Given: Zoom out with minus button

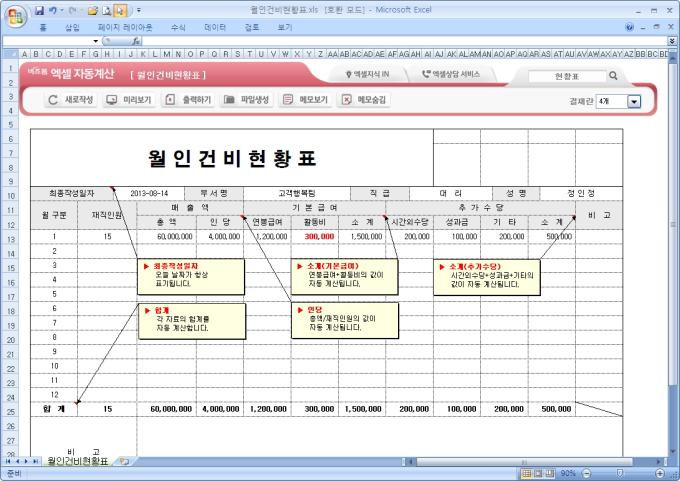Looking at the screenshot, I should point(586,473).
